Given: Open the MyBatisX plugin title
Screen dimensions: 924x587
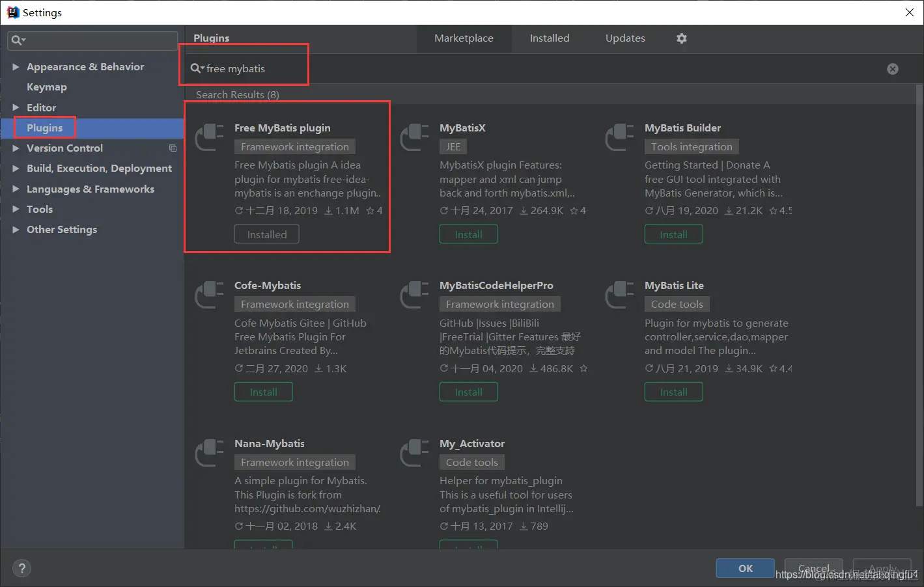Looking at the screenshot, I should pyautogui.click(x=462, y=128).
